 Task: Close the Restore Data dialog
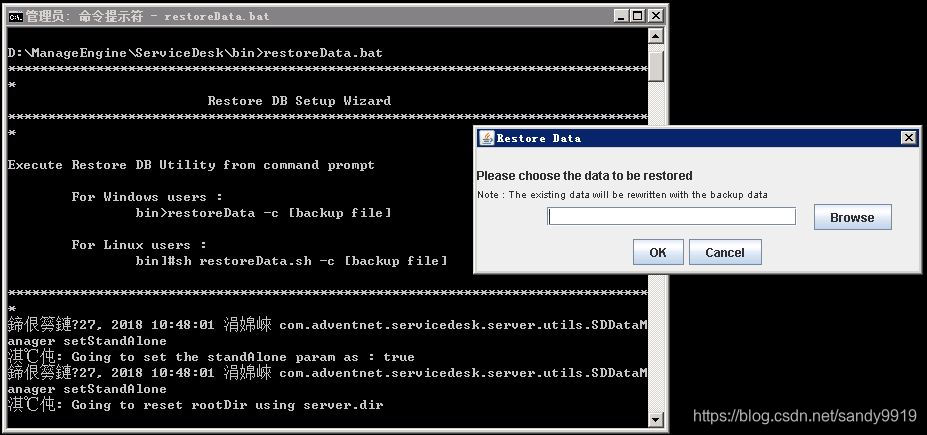click(909, 138)
